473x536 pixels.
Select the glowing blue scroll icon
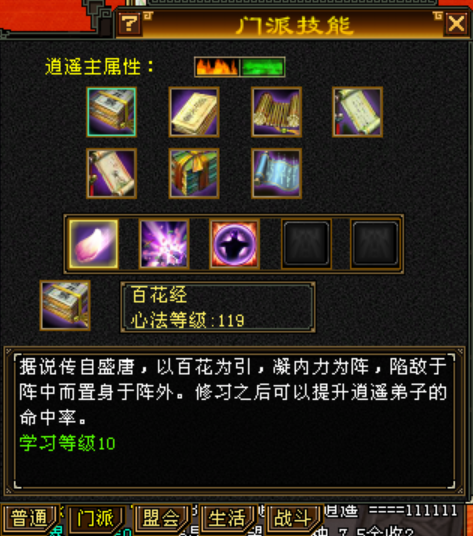coord(276,173)
